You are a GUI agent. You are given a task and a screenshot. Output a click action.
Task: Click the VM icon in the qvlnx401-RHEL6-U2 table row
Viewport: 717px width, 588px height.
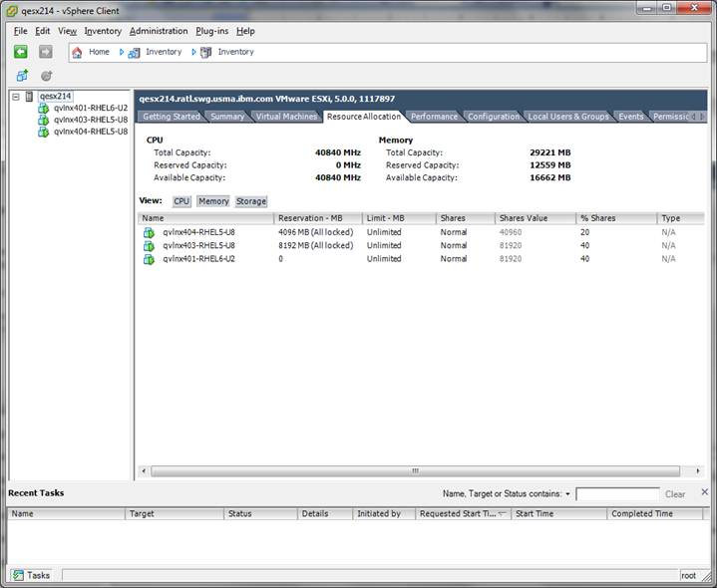coord(149,258)
